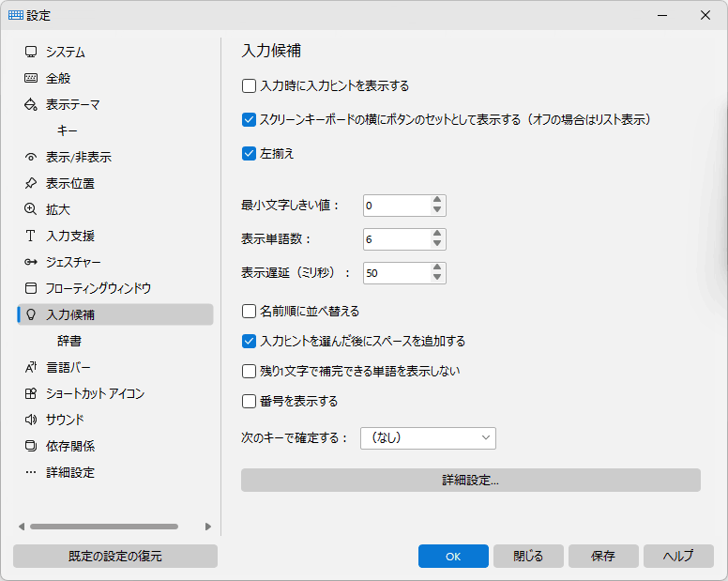Click the 表示位置 pin icon

pos(31,183)
